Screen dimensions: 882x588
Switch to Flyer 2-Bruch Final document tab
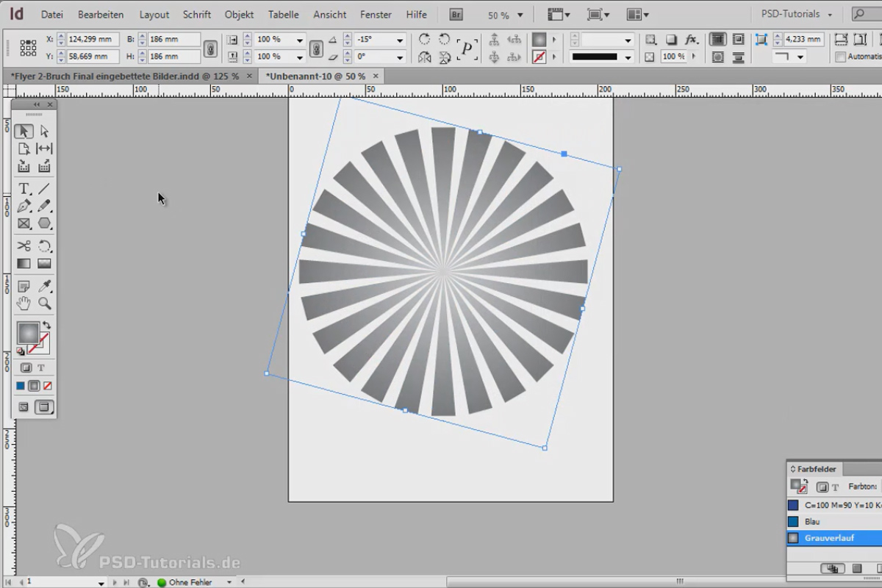pyautogui.click(x=125, y=76)
